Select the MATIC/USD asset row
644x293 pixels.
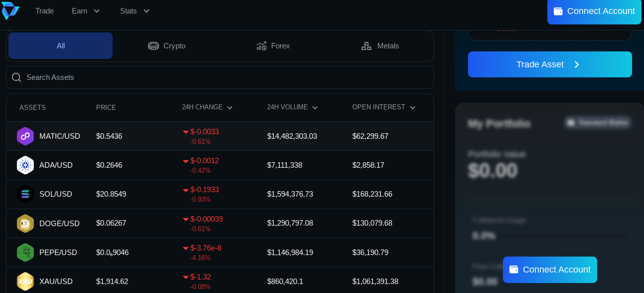coord(220,136)
